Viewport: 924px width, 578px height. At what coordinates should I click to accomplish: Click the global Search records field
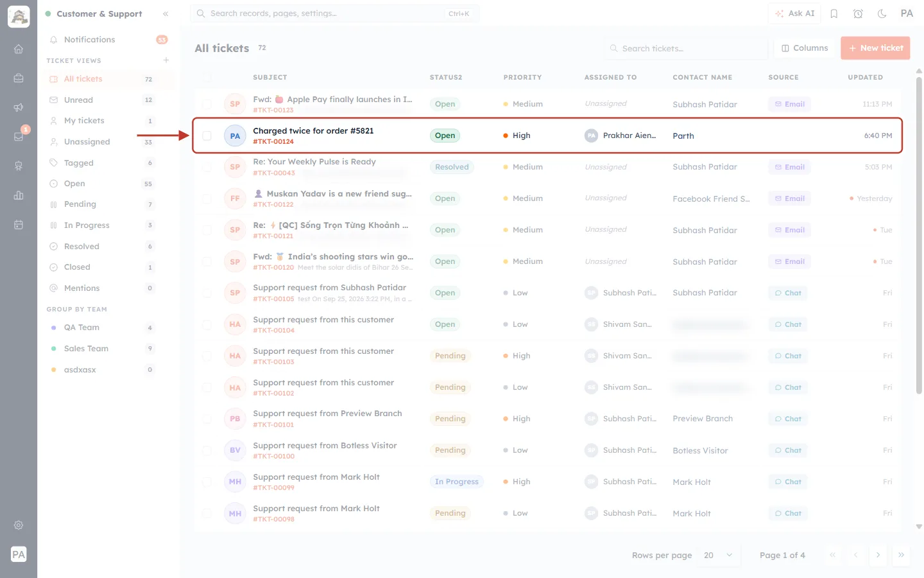coord(334,13)
